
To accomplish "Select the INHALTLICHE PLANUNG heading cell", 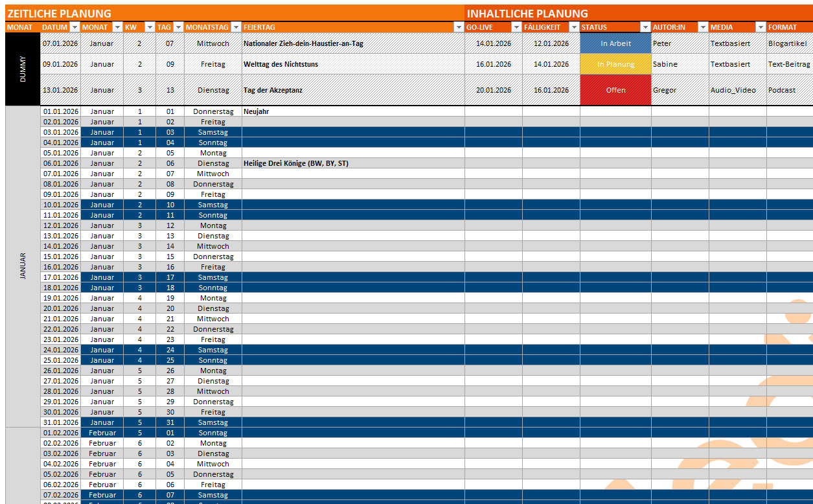I will click(639, 14).
